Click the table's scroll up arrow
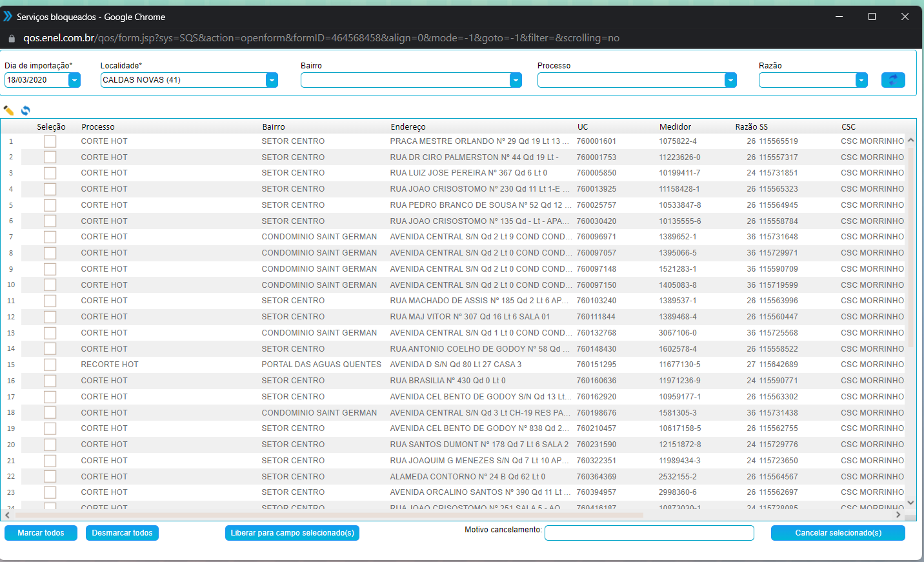 910,140
